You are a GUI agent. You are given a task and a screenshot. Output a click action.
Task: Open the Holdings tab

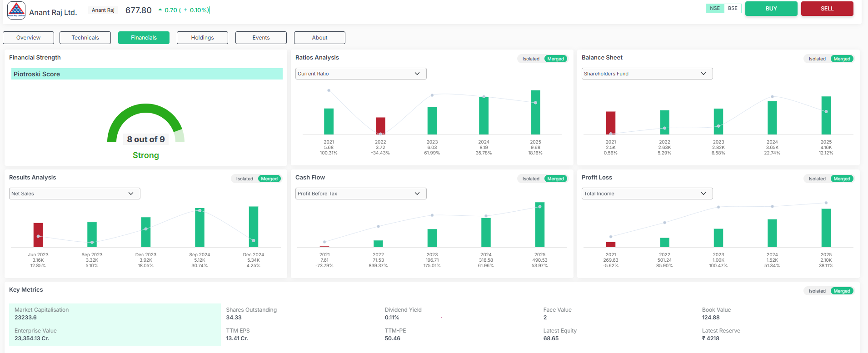[x=202, y=38]
